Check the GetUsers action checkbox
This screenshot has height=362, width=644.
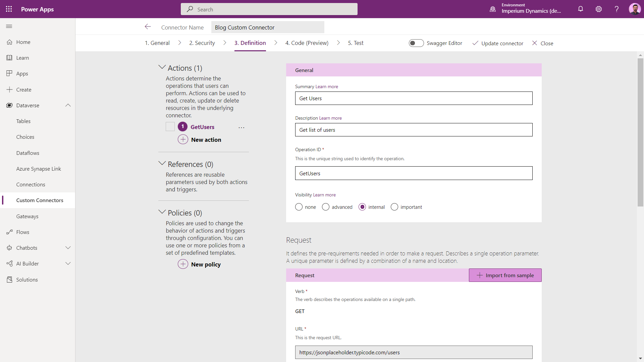(x=170, y=127)
